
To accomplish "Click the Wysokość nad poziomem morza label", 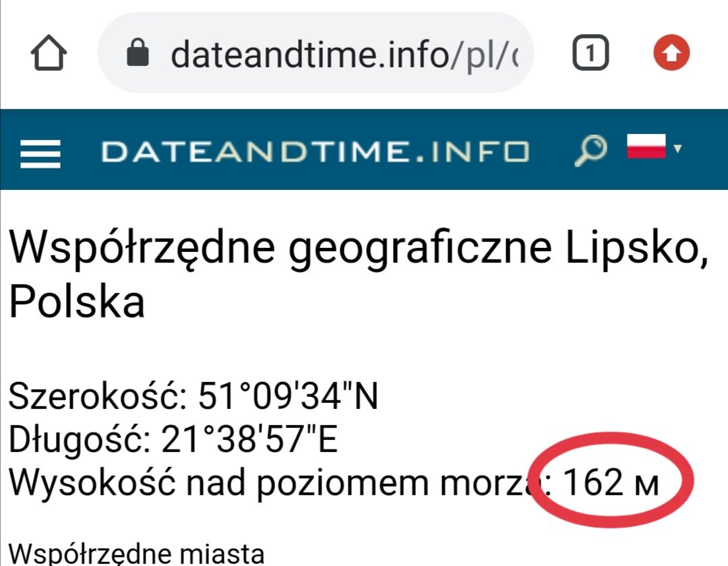I will pos(270,482).
